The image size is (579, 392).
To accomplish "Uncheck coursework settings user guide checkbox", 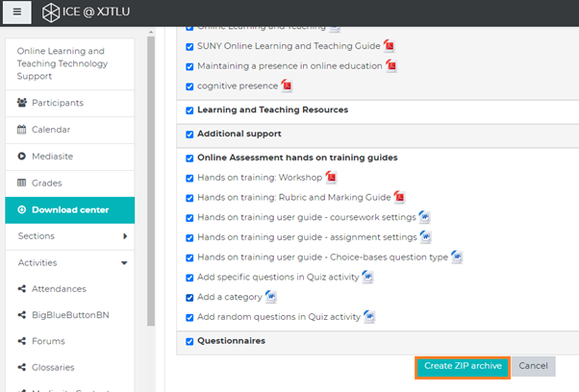I will (189, 218).
